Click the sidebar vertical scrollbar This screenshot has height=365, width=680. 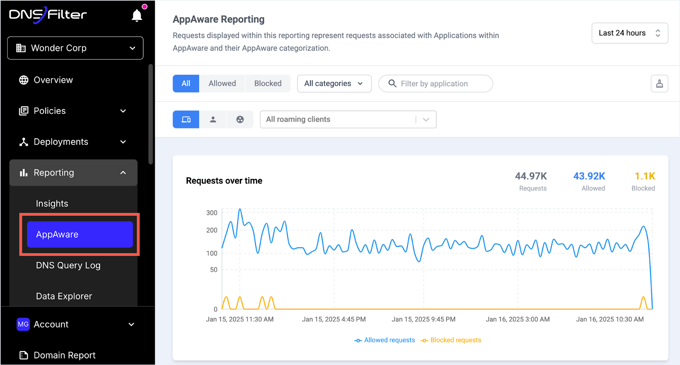tap(150, 114)
